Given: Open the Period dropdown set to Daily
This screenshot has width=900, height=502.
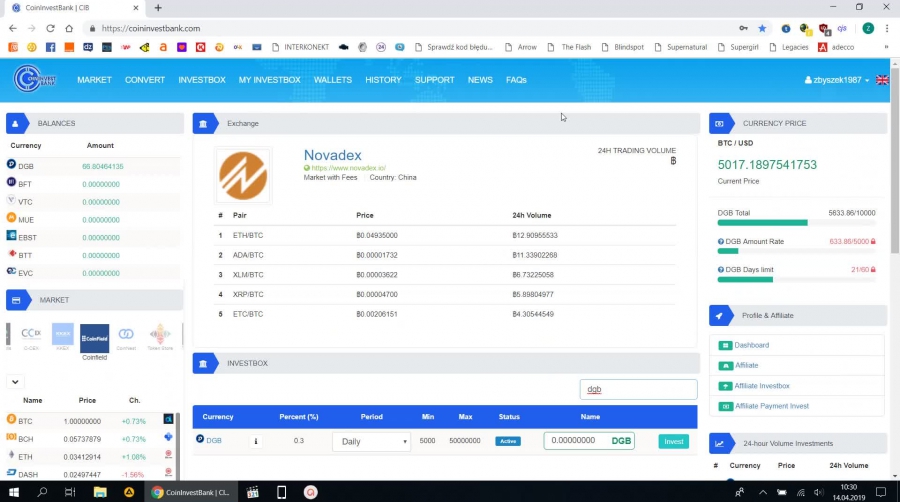Looking at the screenshot, I should [x=371, y=441].
